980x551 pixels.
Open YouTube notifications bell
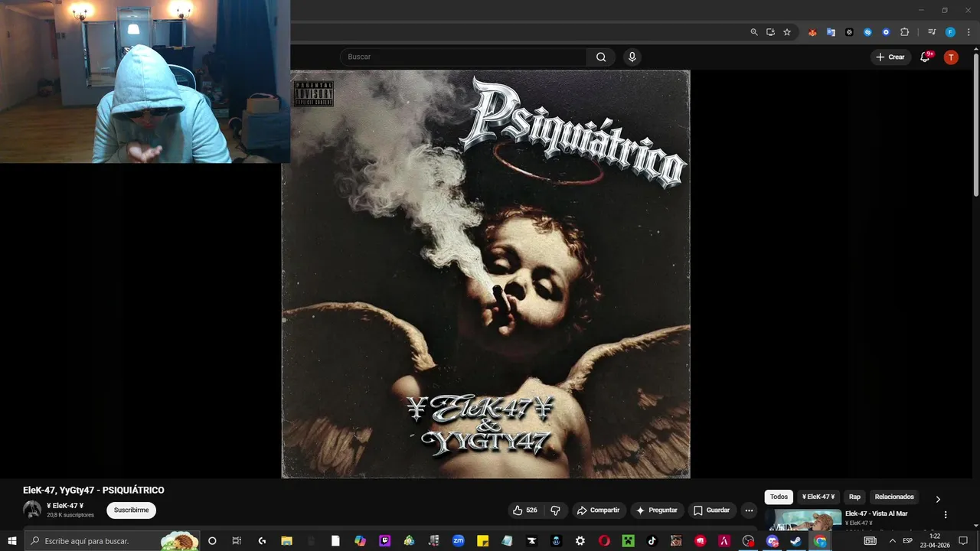coord(925,57)
